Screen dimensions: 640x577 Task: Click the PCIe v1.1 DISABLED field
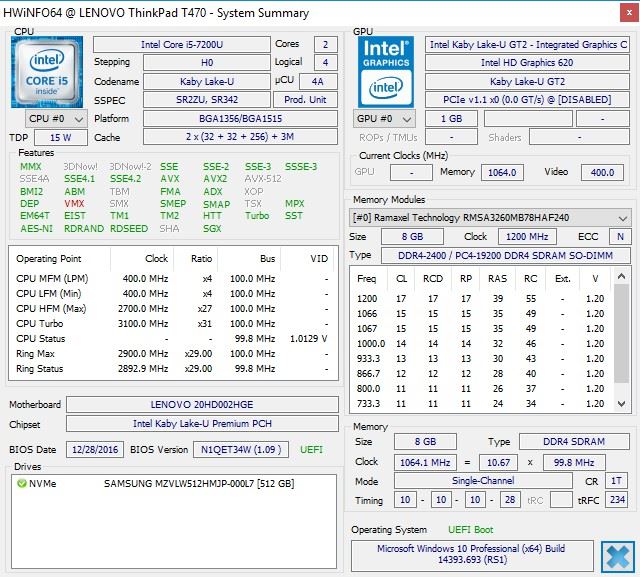coord(527,100)
